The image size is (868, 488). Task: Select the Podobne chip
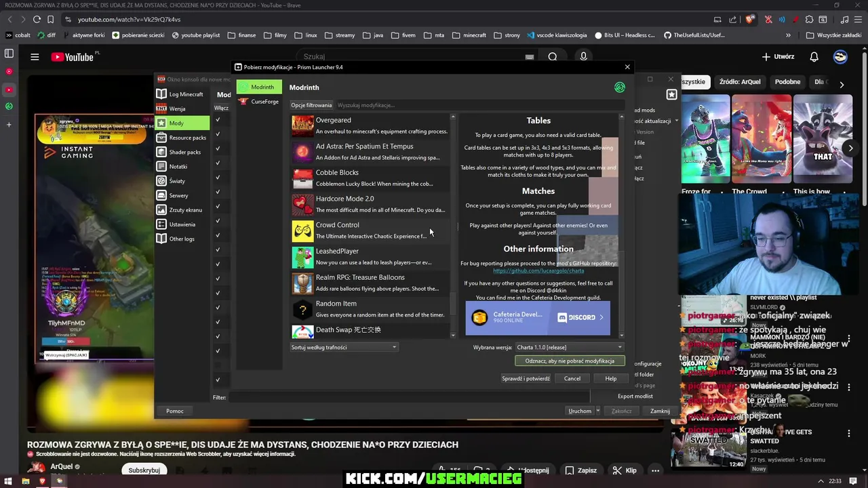coord(787,82)
